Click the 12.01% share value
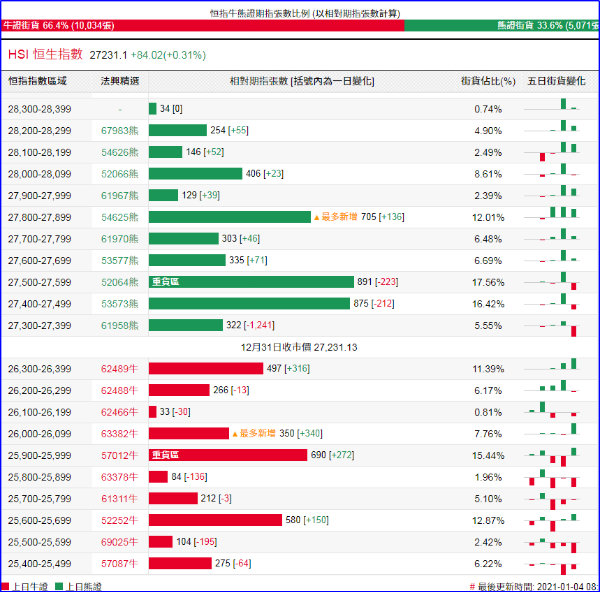The image size is (600, 592). 488,217
